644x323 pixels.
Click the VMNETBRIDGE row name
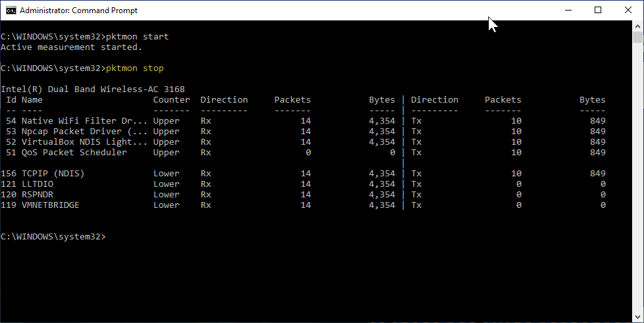coord(50,205)
